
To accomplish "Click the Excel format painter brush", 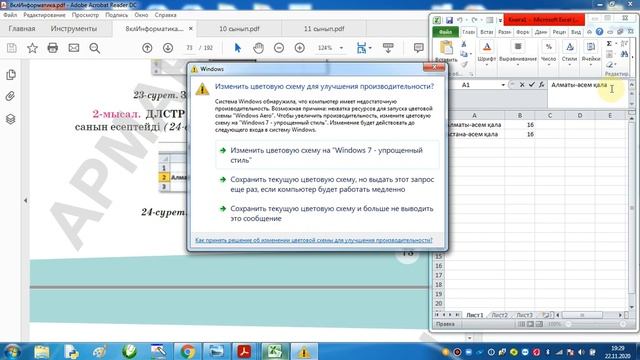I will coord(464,64).
